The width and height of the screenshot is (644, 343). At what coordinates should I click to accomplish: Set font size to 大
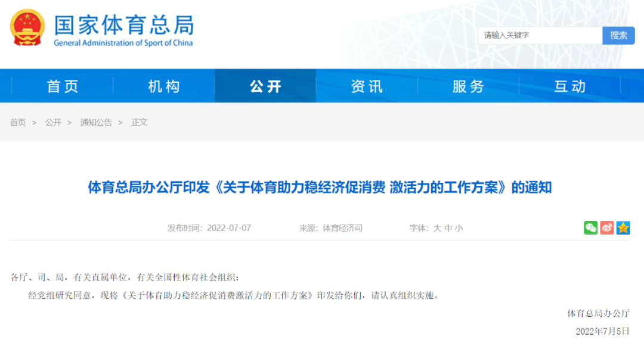tap(437, 228)
